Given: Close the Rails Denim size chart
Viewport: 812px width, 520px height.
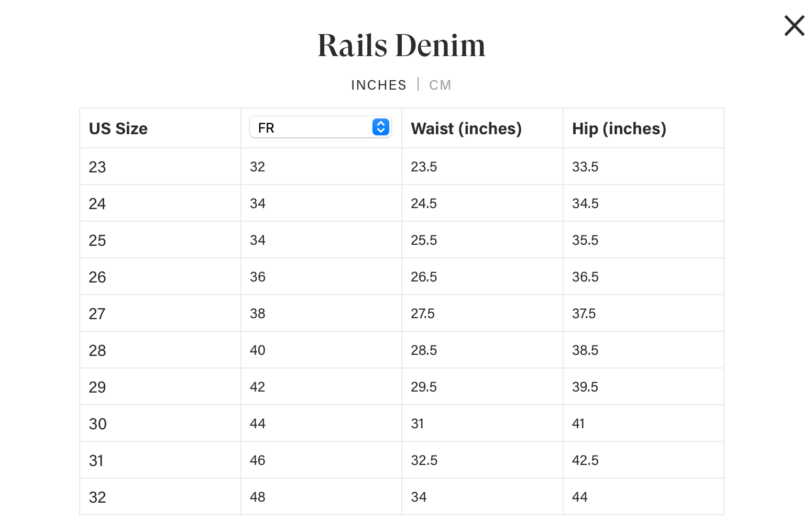Looking at the screenshot, I should (794, 26).
